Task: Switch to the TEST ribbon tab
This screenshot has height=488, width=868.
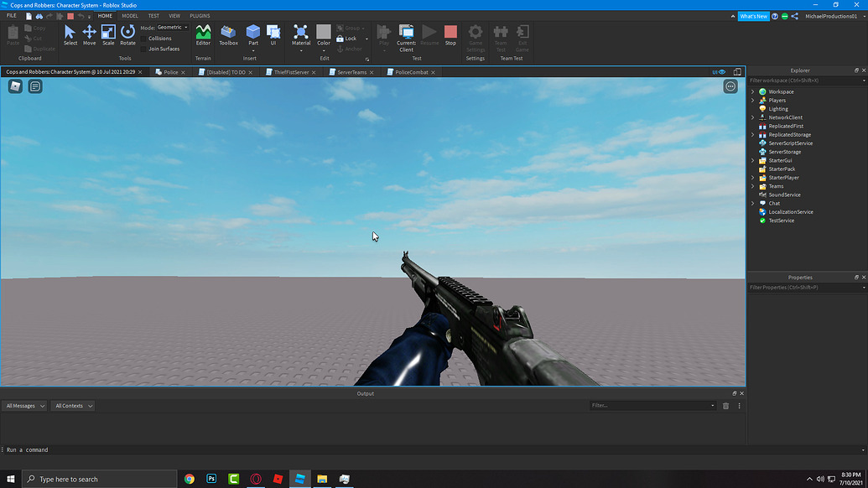Action: tap(153, 16)
